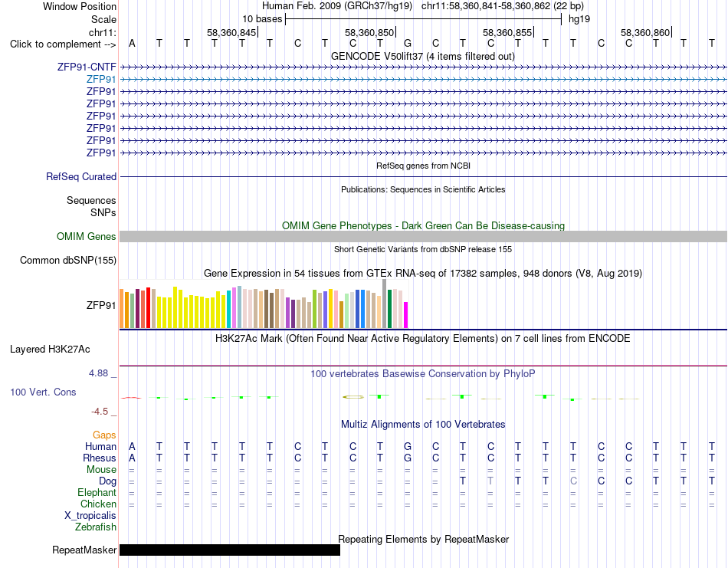
Task: Click 'Multiz Alignments of 100 Vertebrates' title
Action: point(423,424)
